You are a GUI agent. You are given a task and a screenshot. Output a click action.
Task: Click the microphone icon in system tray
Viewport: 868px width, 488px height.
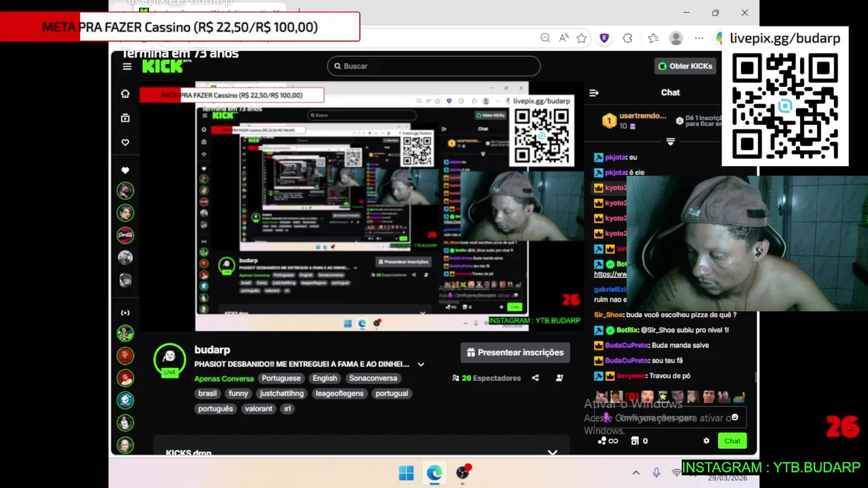coord(656,473)
